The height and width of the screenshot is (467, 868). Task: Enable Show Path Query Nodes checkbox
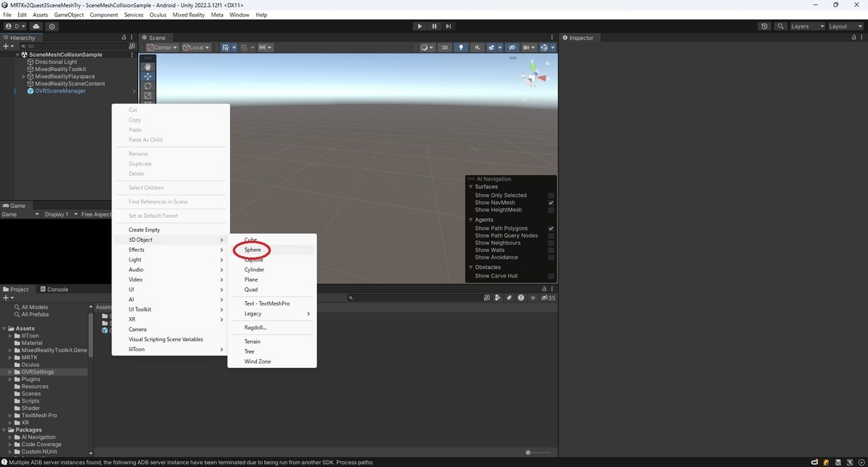(551, 236)
